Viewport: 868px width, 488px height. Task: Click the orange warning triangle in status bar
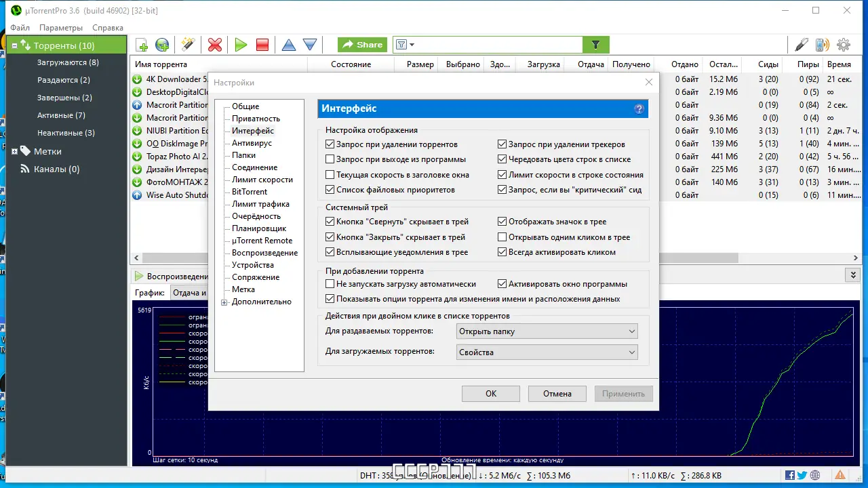coord(840,475)
